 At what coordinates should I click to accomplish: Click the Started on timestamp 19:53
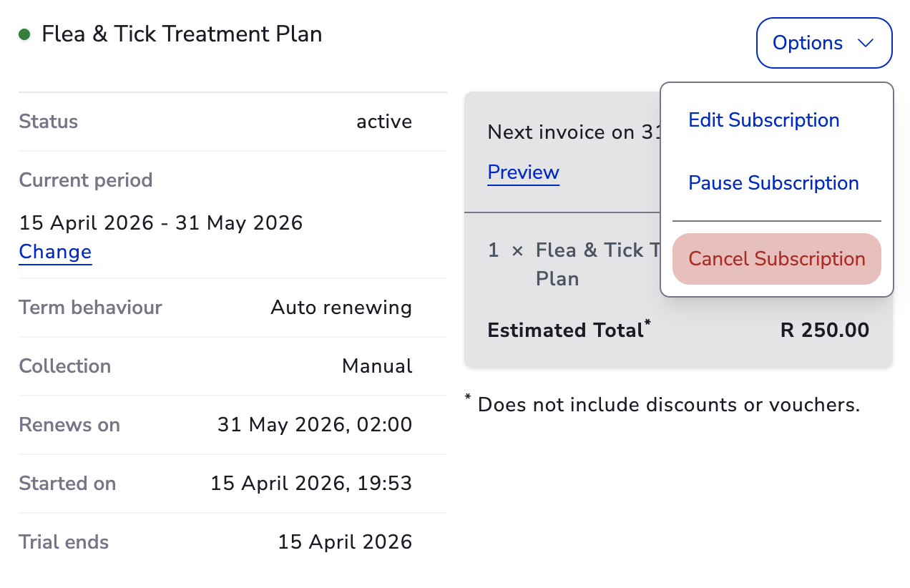(x=311, y=484)
